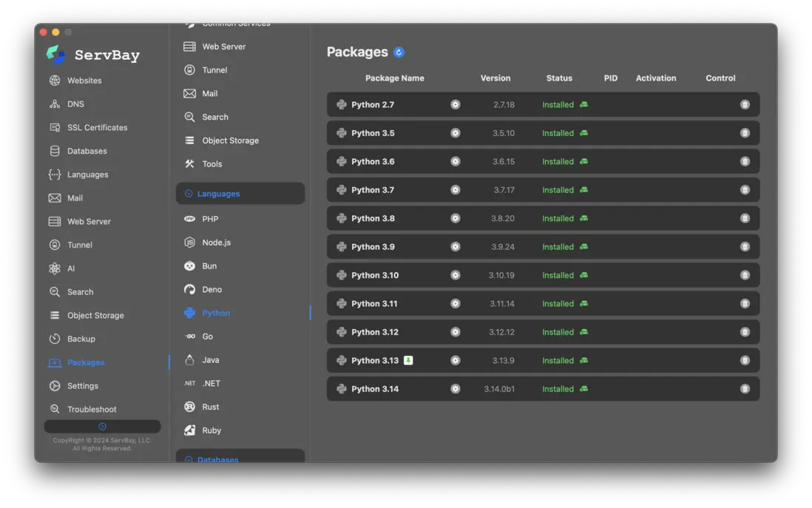Click green install status icon for Python 3.10

click(x=583, y=275)
